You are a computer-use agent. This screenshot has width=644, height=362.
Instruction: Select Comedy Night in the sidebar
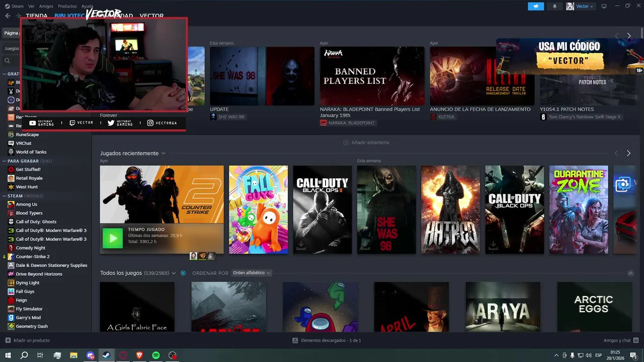click(31, 248)
